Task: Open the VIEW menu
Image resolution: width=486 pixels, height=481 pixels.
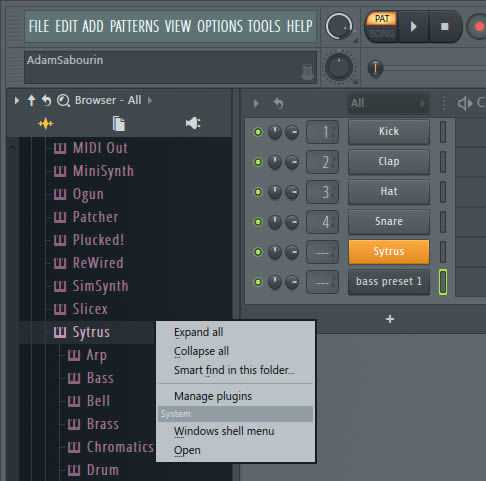Action: 178,26
